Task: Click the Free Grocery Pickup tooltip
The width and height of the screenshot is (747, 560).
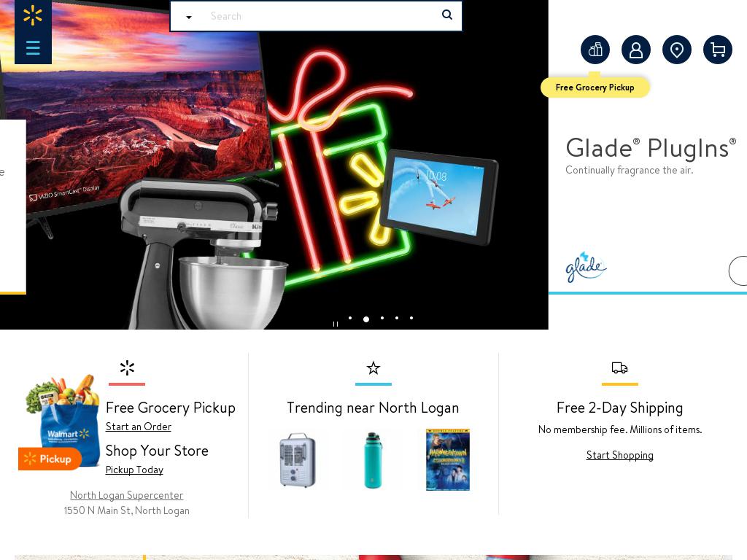Action: (x=595, y=87)
